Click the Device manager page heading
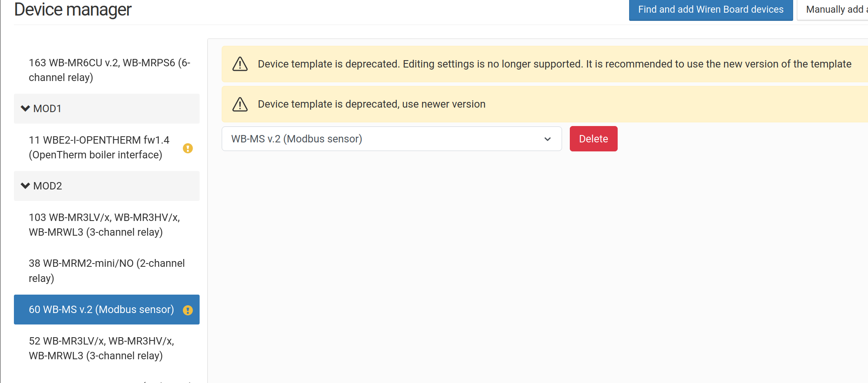The width and height of the screenshot is (868, 383). [73, 9]
